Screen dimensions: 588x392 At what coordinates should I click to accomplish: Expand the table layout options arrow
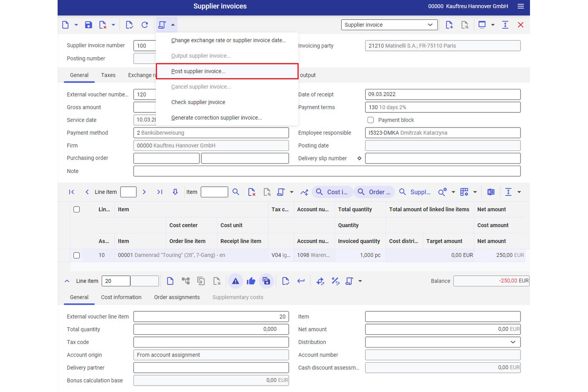tap(475, 192)
